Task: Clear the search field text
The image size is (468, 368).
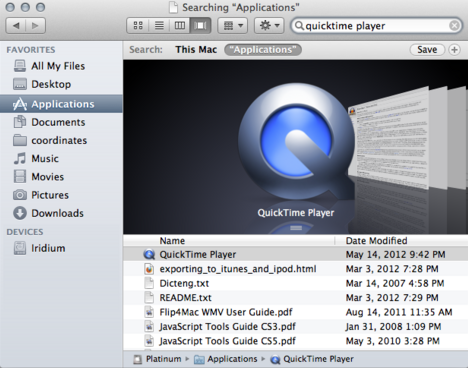Action: point(454,26)
